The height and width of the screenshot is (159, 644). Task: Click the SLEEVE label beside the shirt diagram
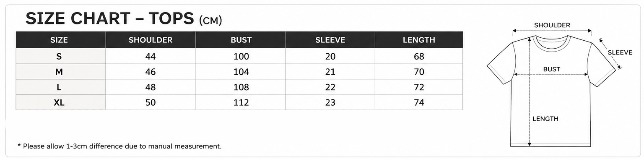tap(620, 52)
